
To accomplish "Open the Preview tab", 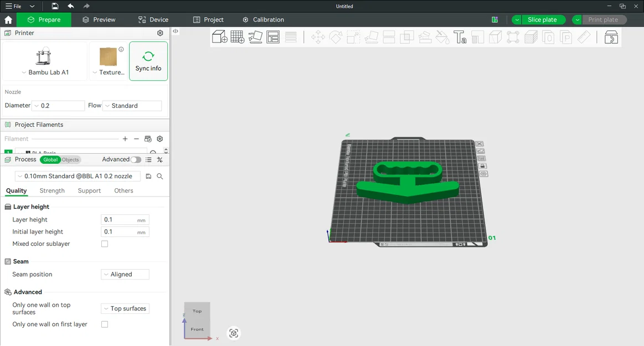I will point(99,20).
